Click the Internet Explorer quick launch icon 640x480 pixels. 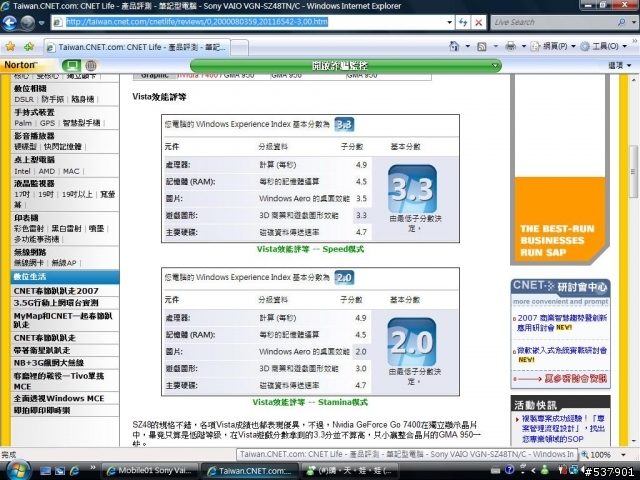pos(75,471)
